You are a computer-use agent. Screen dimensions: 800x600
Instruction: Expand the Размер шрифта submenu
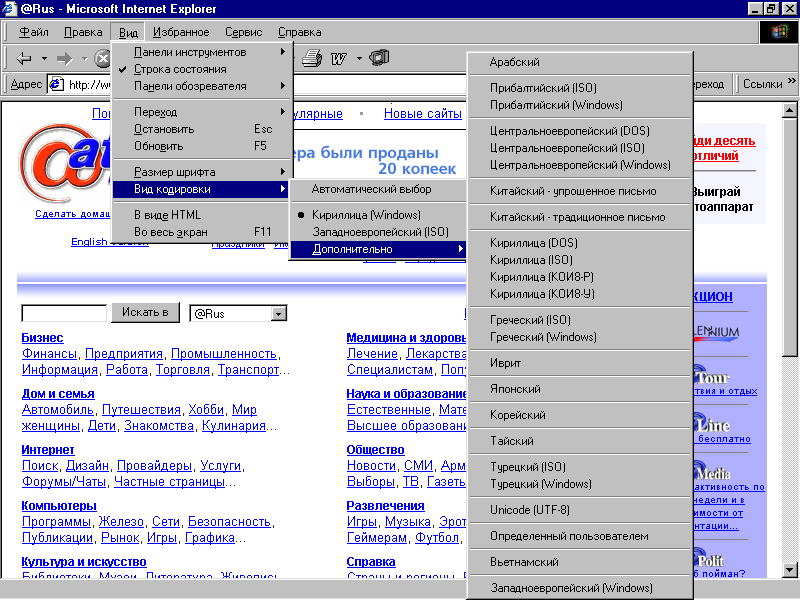point(202,172)
